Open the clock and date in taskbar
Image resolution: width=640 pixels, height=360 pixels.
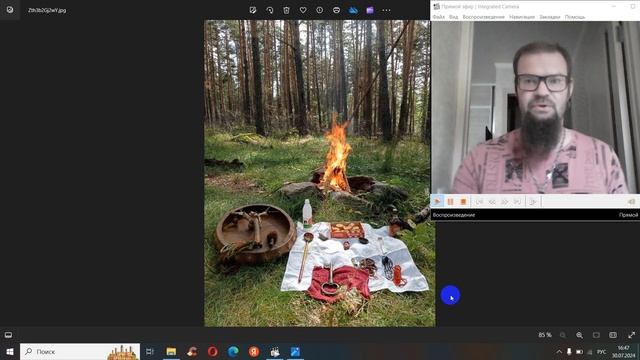click(x=624, y=352)
